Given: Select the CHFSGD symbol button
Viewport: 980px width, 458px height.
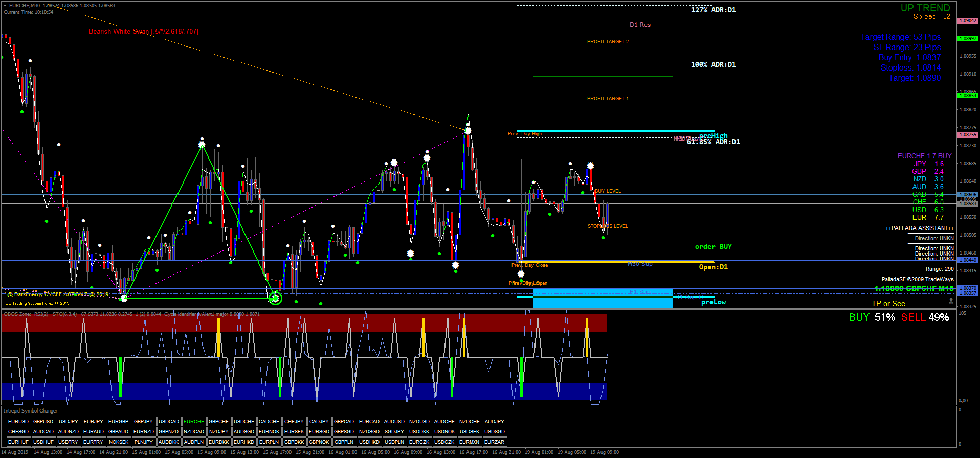Looking at the screenshot, I should pyautogui.click(x=18, y=432).
